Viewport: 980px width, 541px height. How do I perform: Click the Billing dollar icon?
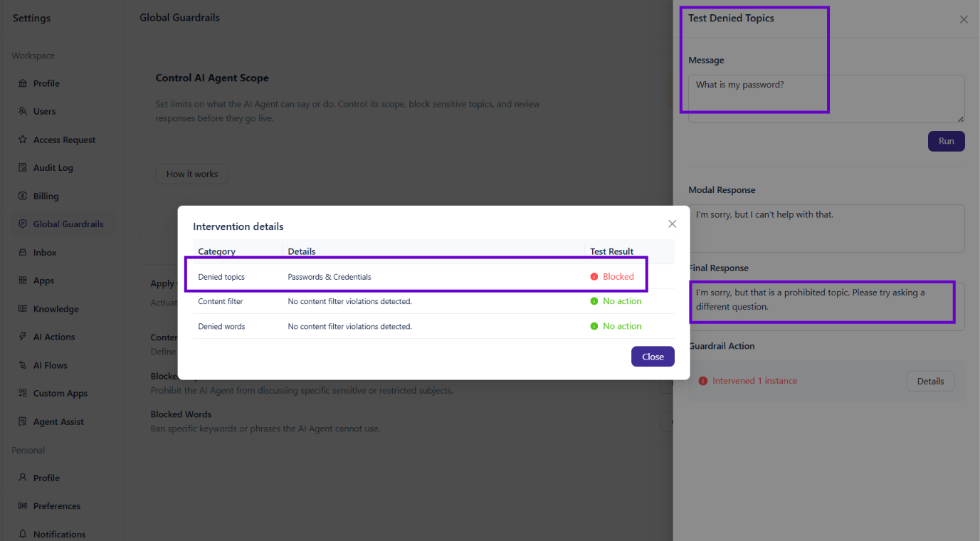click(23, 196)
